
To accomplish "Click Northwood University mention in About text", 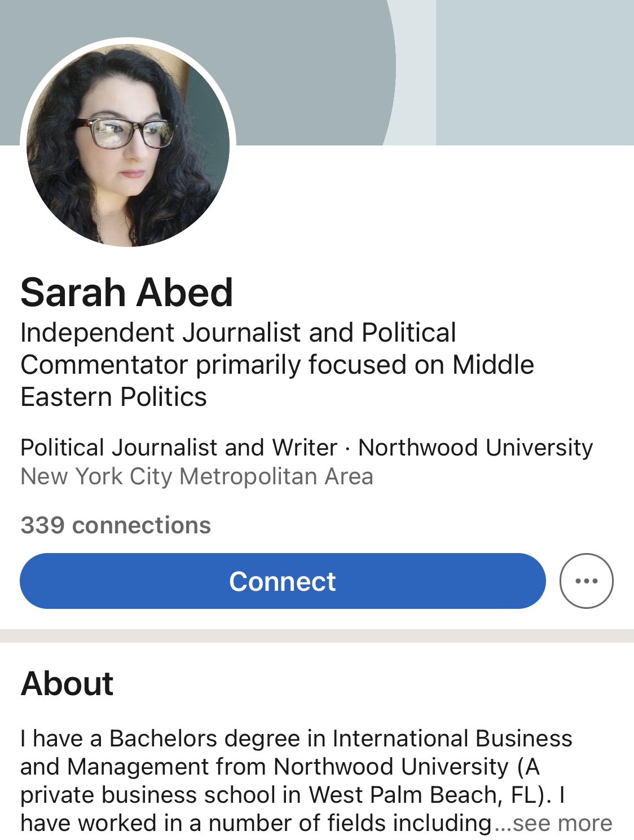I will [391, 767].
